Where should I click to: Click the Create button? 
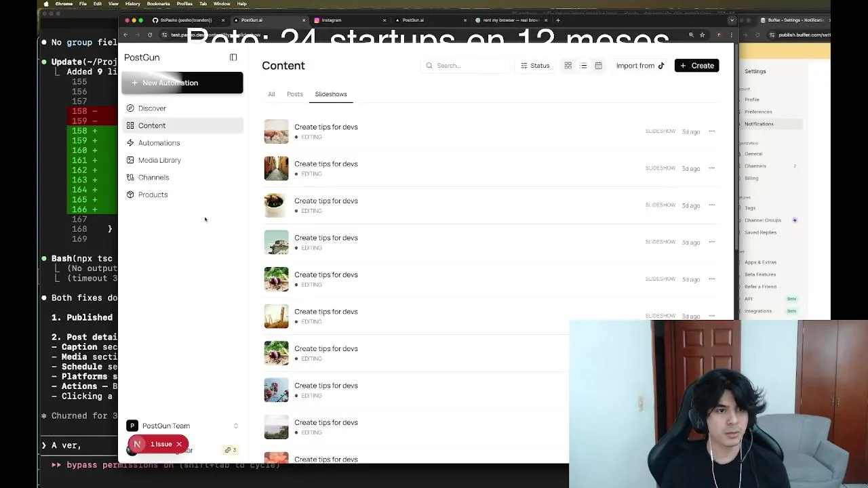696,66
